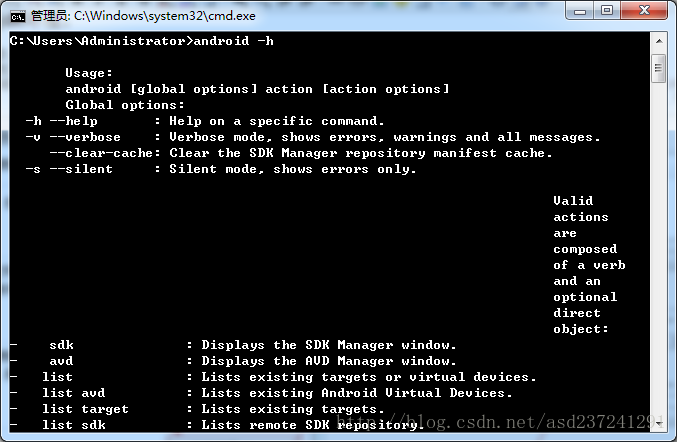Minimize the command prompt window
Viewport: 677px width, 442px height.
[x=579, y=10]
